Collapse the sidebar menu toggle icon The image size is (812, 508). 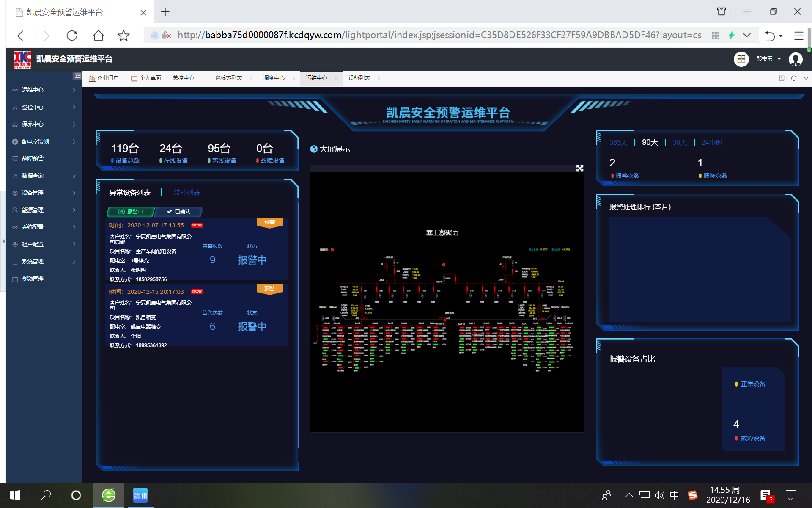pos(77,76)
